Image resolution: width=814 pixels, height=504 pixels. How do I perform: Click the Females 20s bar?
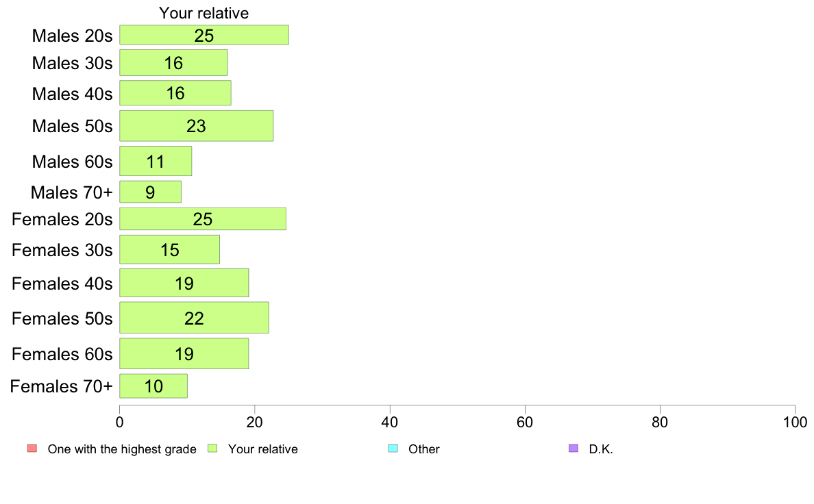203,218
